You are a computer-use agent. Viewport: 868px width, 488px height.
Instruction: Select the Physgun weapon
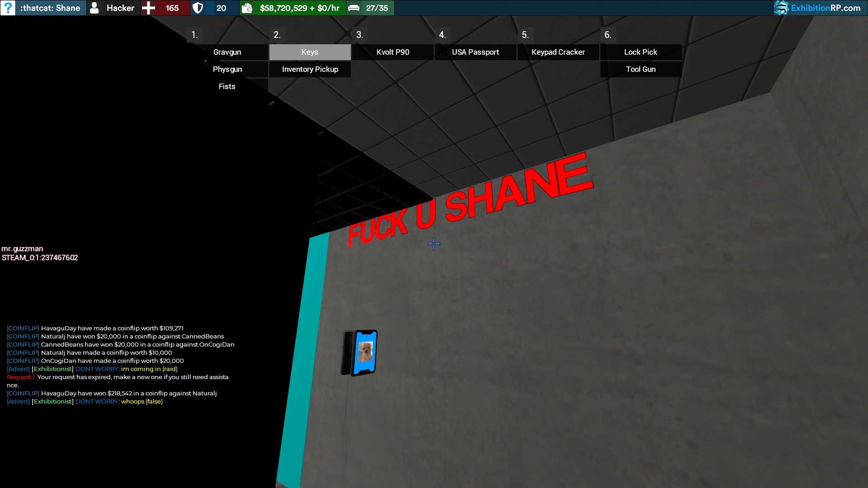[227, 69]
